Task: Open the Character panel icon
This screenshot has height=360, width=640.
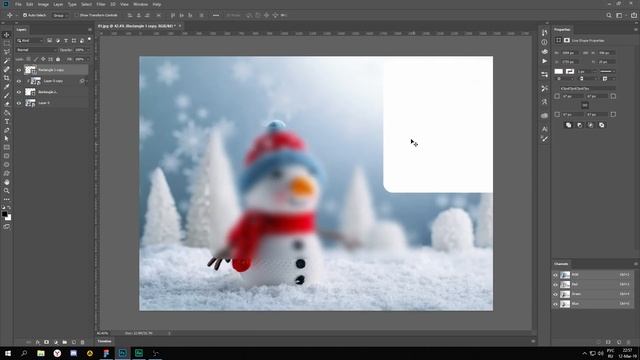Action: pos(544,129)
